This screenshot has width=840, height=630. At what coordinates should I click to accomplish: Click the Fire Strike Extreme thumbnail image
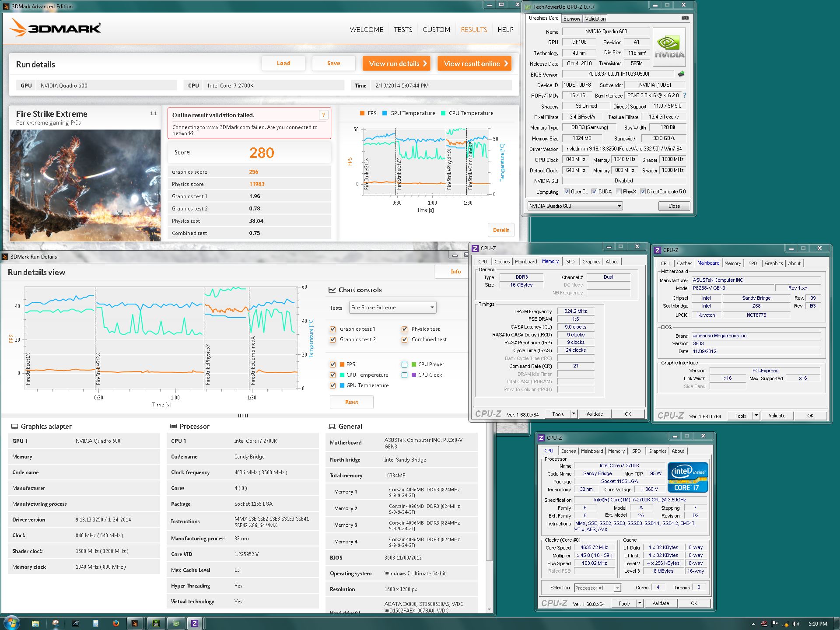pyautogui.click(x=85, y=185)
